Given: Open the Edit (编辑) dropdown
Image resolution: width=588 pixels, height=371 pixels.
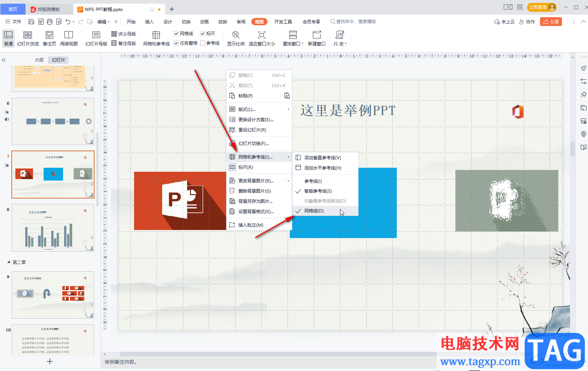Looking at the screenshot, I should click(x=103, y=22).
